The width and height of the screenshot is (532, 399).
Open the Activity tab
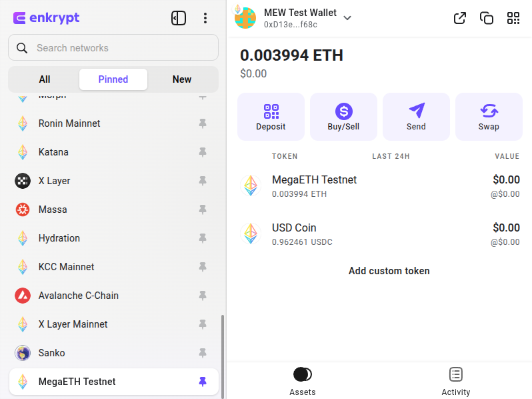coord(455,382)
